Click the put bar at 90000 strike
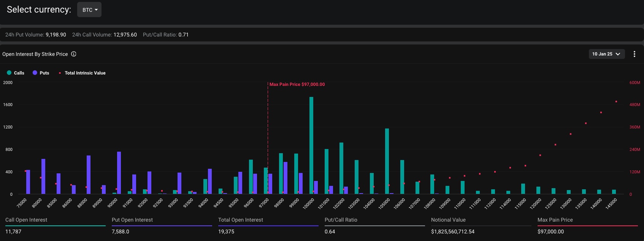Viewport: 644px width, 241px height. pos(119,173)
